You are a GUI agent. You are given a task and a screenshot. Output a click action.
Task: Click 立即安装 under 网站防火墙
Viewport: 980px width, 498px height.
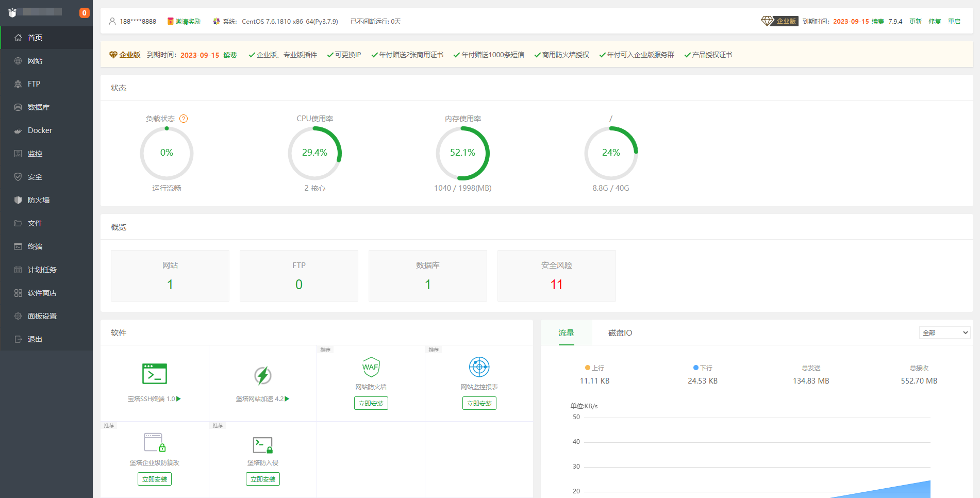point(371,403)
